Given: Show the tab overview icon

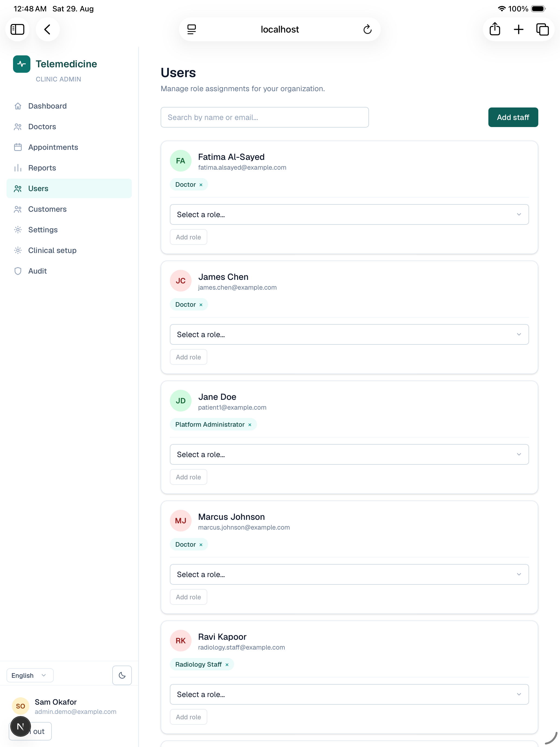Looking at the screenshot, I should [542, 29].
